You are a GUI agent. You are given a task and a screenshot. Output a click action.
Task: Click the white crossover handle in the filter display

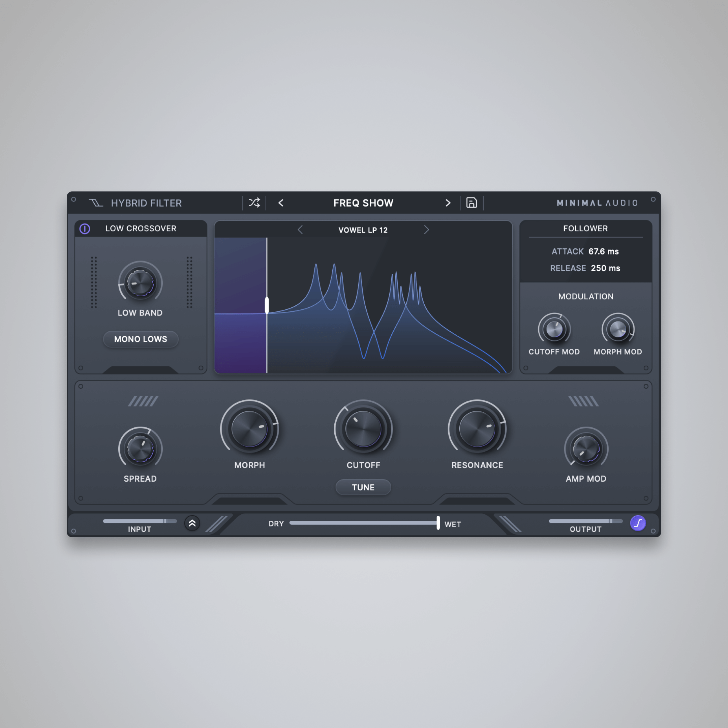[x=267, y=305]
